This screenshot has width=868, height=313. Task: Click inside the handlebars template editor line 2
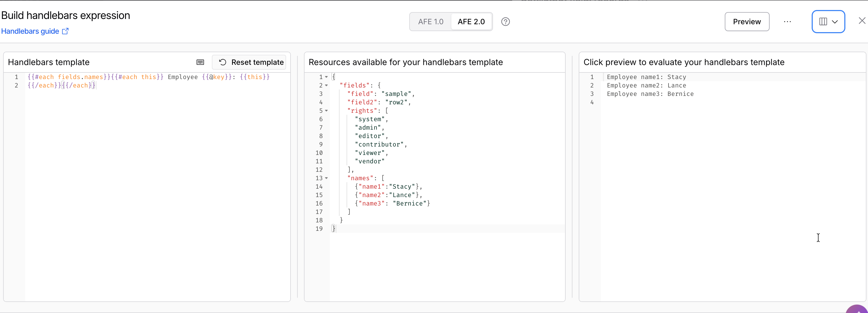158,85
